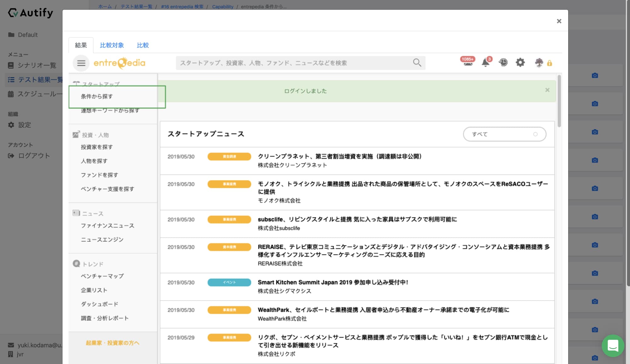This screenshot has width=630, height=364.
Task: Click the Capability breadcrumb link
Action: click(223, 7)
